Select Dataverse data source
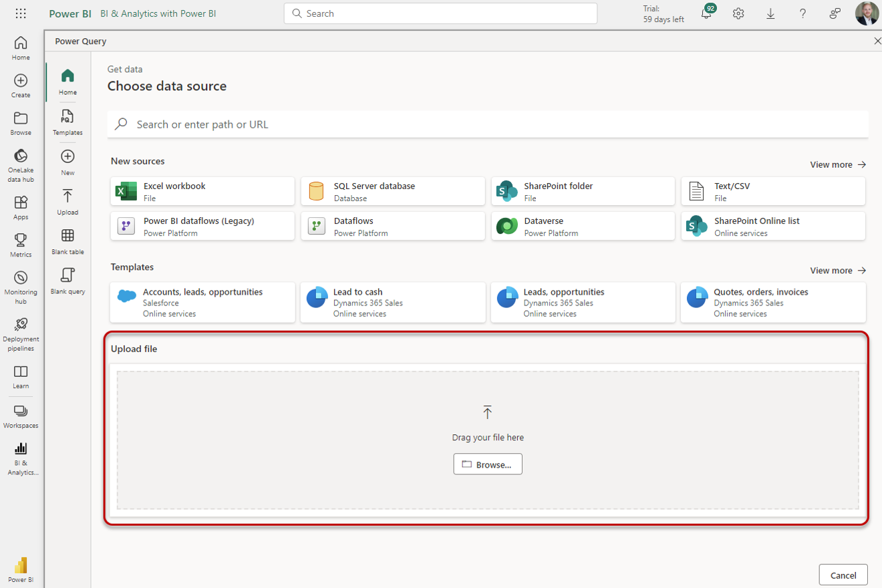The image size is (882, 588). (x=583, y=227)
